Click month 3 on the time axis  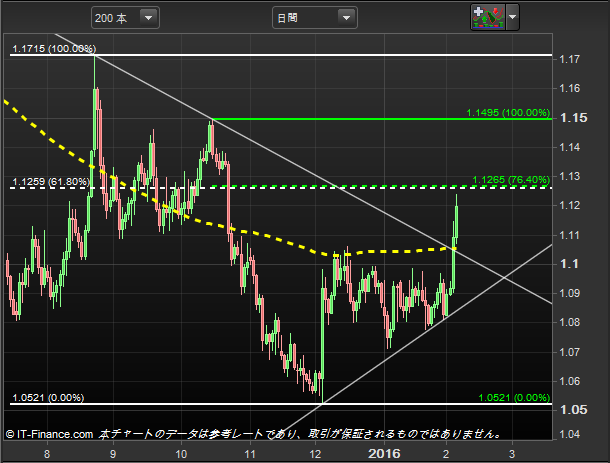point(512,454)
